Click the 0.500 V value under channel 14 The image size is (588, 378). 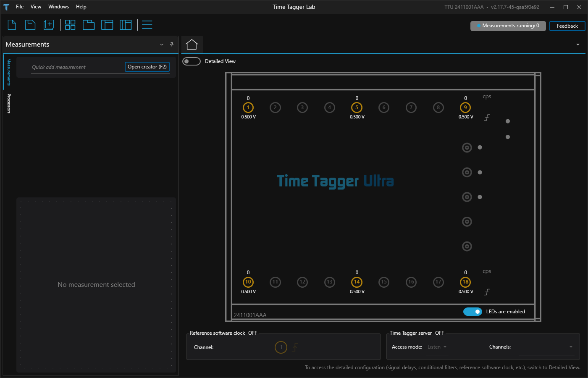point(357,291)
